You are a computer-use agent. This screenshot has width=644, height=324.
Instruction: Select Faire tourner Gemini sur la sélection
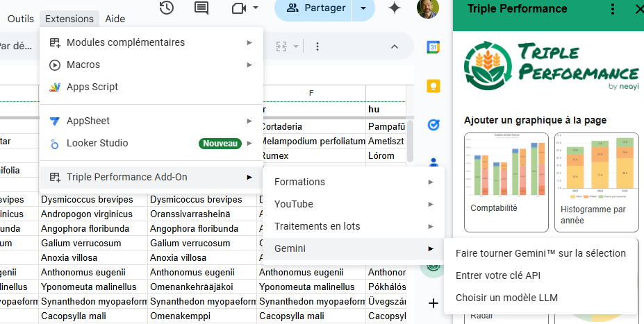pos(540,253)
